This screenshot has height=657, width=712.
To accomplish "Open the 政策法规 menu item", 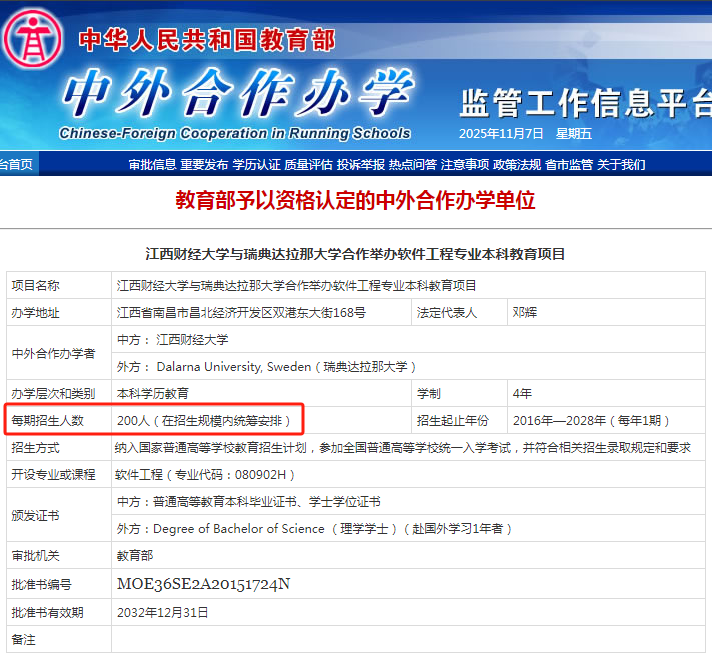I will pyautogui.click(x=517, y=164).
